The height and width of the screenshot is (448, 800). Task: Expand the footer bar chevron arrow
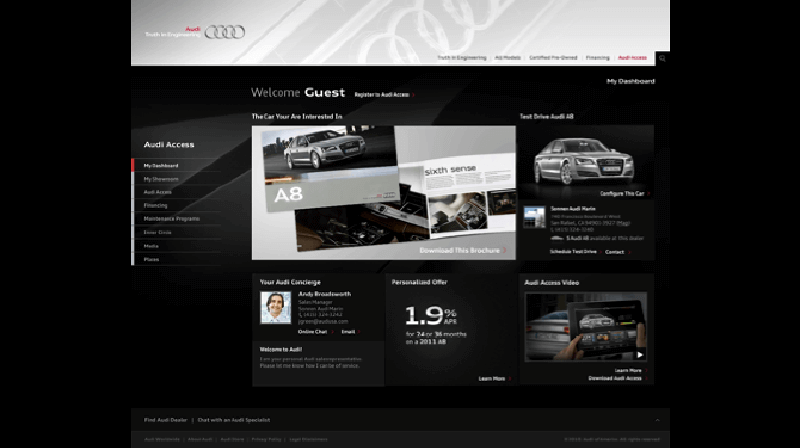click(657, 420)
